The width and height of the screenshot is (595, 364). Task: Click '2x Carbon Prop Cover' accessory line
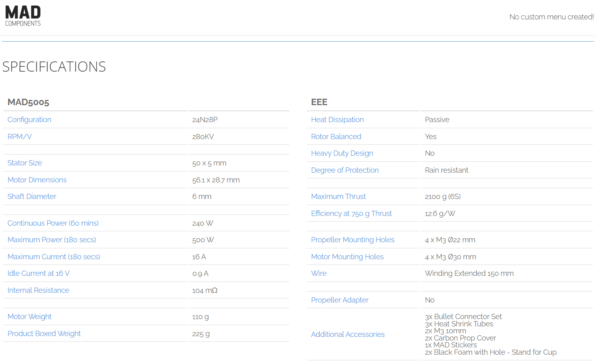click(460, 338)
